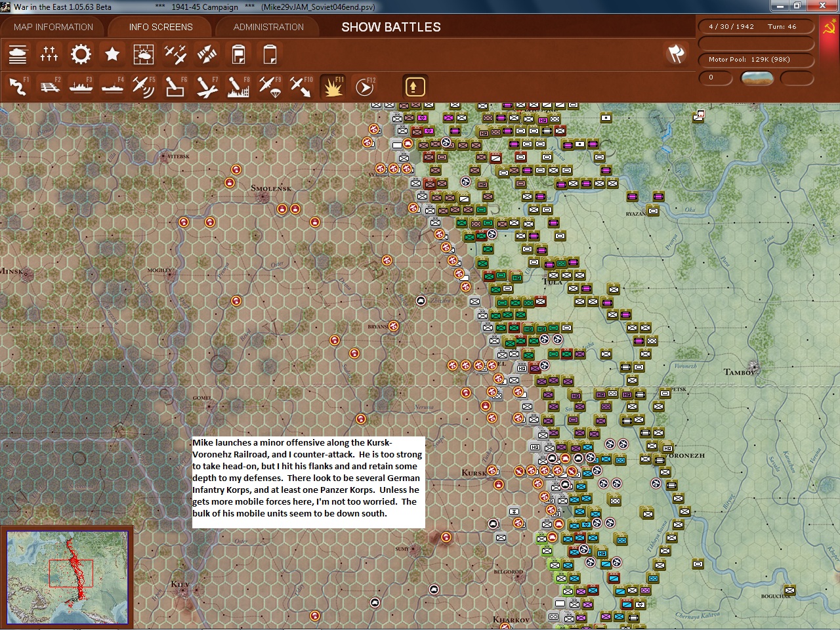
Task: Click the clipboard icon with flag
Action: tap(238, 54)
